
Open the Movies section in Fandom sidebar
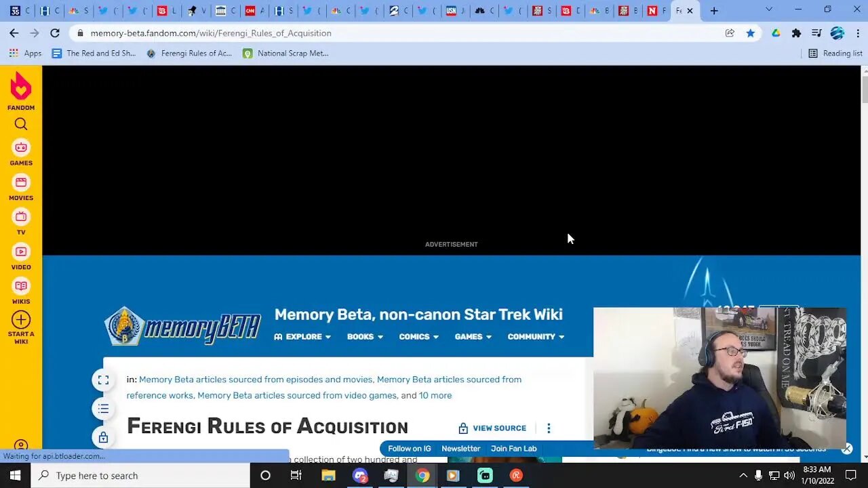tap(21, 188)
